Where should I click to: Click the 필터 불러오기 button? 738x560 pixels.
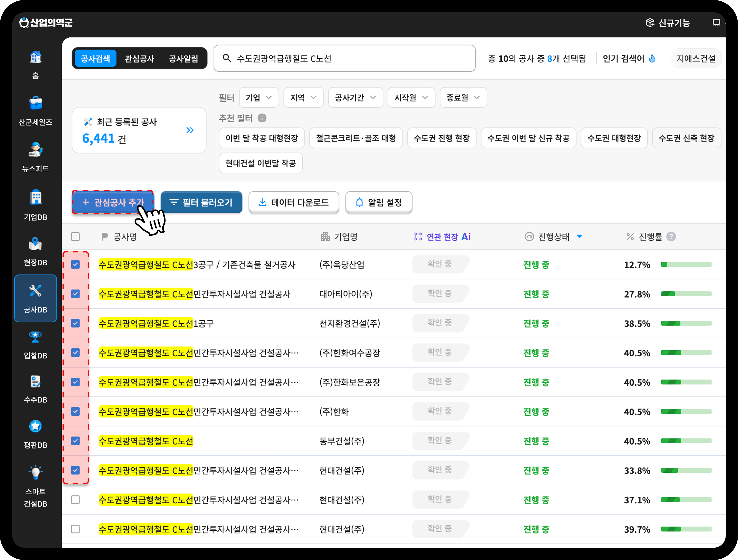201,202
